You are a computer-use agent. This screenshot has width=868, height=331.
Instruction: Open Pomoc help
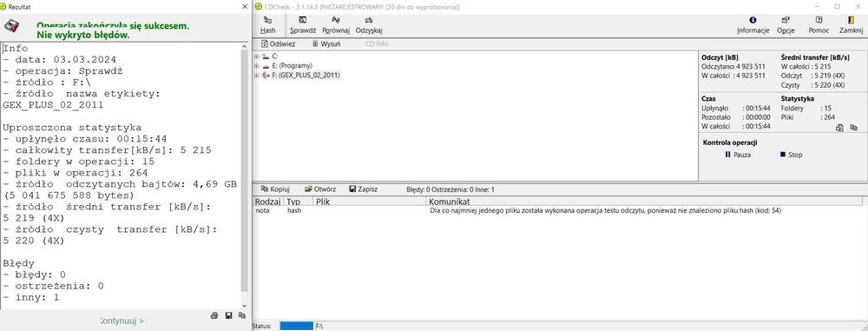point(819,25)
